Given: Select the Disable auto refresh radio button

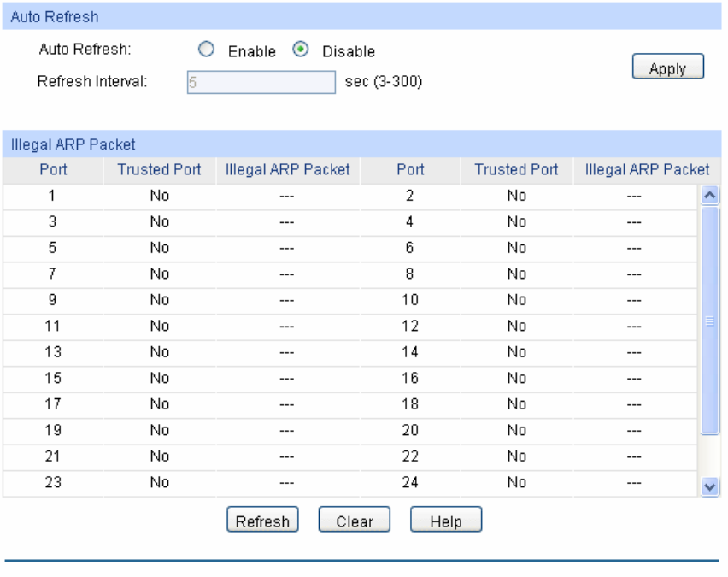Looking at the screenshot, I should pos(300,50).
